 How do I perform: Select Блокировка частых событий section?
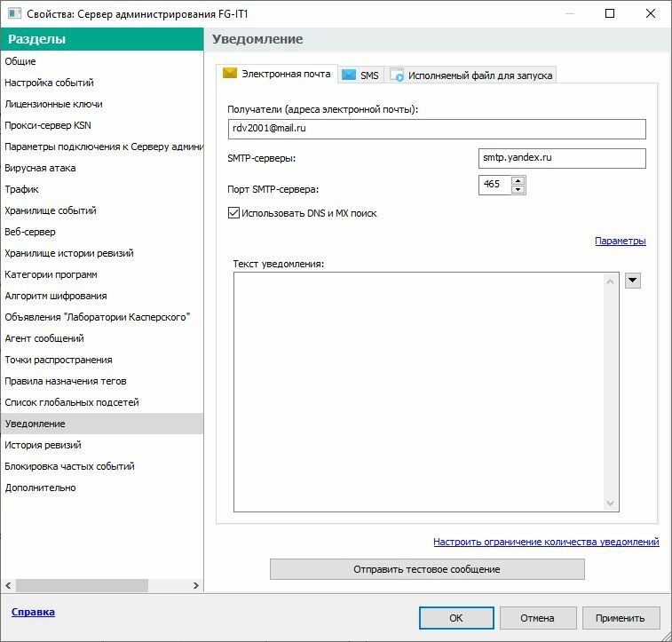point(101,466)
